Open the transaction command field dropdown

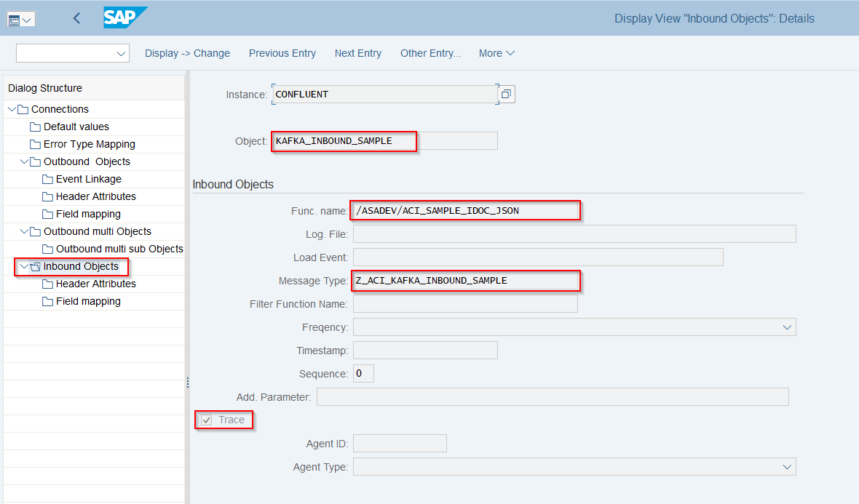tap(121, 54)
